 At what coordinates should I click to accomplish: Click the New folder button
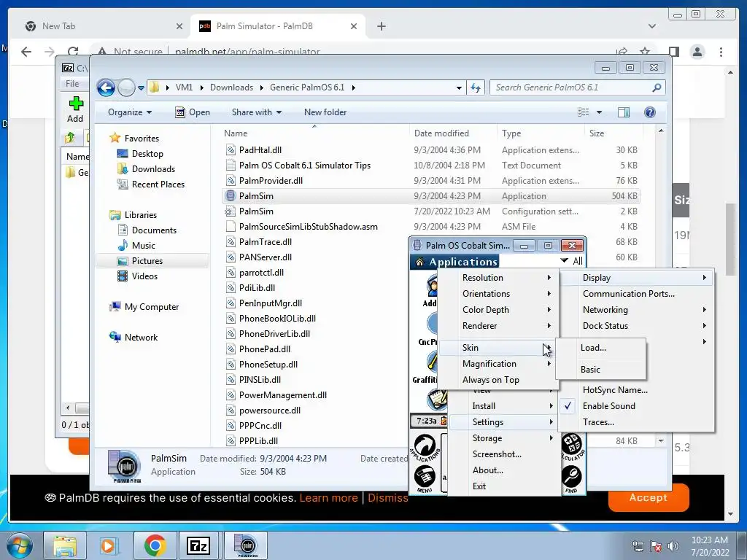325,112
